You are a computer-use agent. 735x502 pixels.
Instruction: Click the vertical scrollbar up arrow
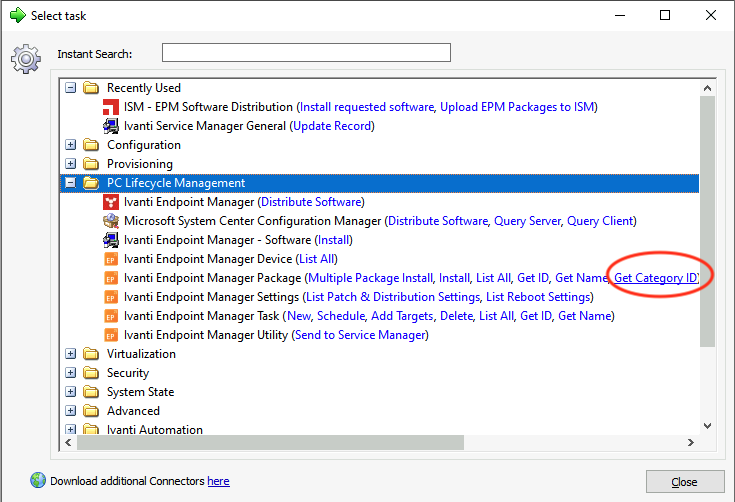[x=707, y=88]
